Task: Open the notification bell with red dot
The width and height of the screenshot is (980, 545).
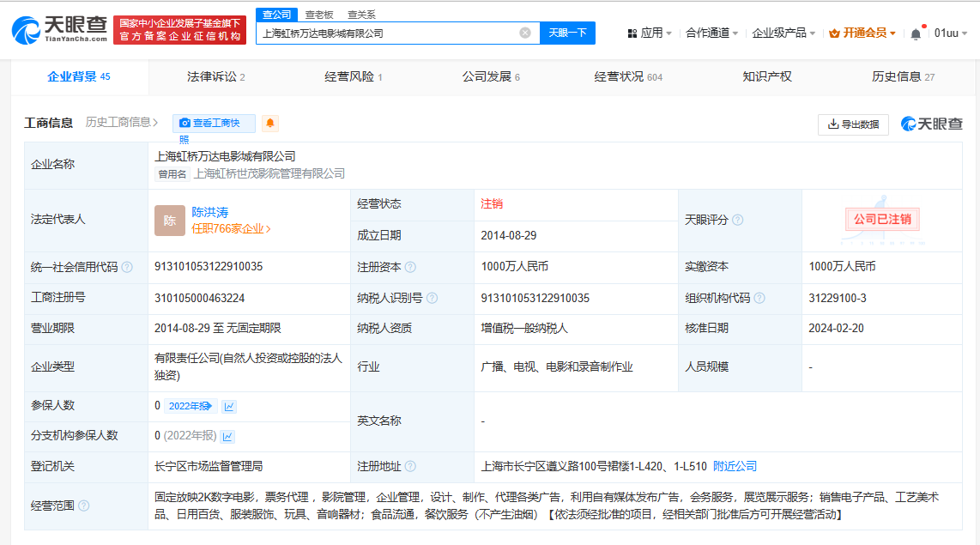Action: click(x=916, y=33)
